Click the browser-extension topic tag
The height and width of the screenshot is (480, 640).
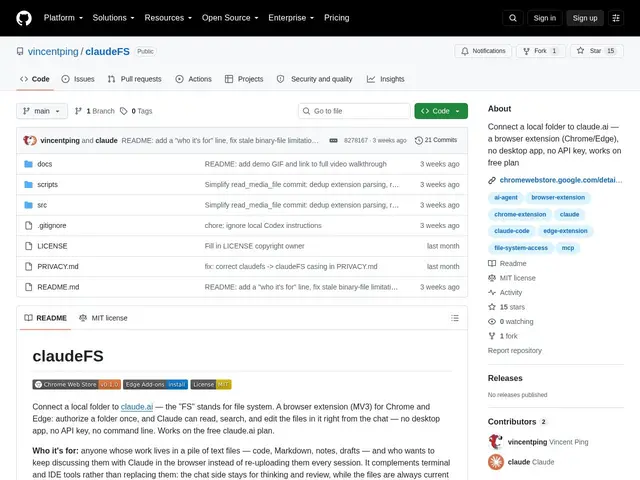pos(558,198)
